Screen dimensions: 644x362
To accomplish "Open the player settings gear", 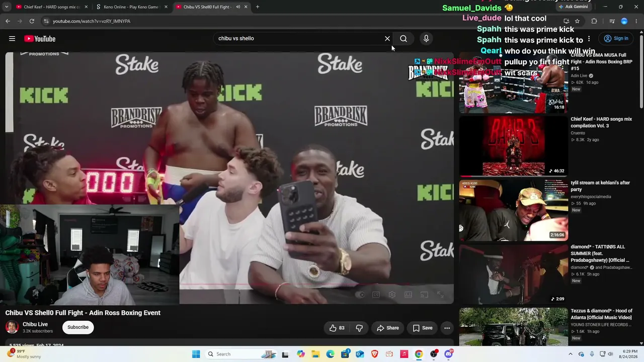I will pyautogui.click(x=392, y=295).
